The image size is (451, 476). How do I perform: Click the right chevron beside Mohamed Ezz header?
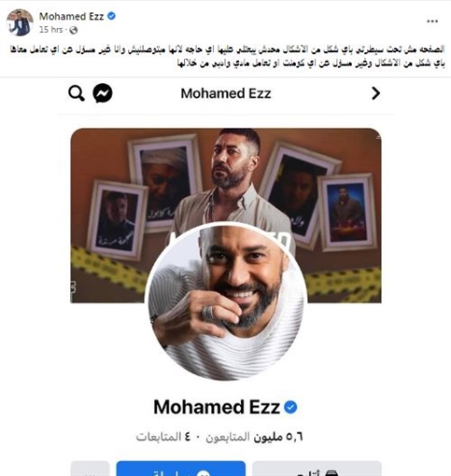click(x=375, y=93)
